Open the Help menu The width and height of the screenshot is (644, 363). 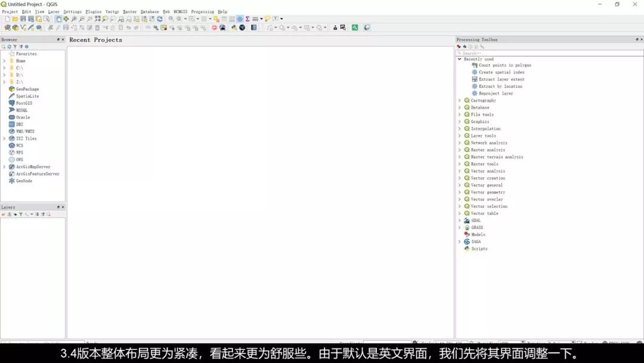(222, 11)
